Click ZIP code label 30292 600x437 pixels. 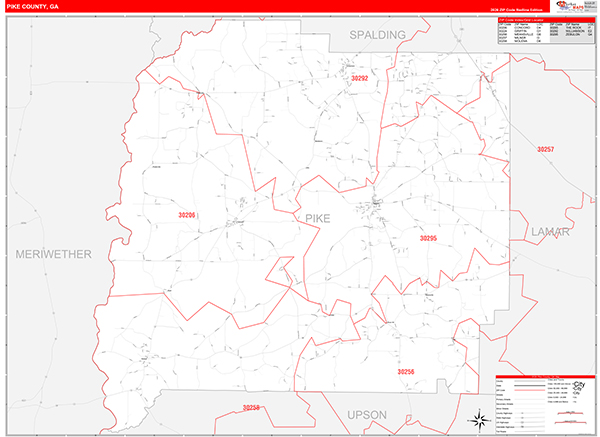coord(359,78)
